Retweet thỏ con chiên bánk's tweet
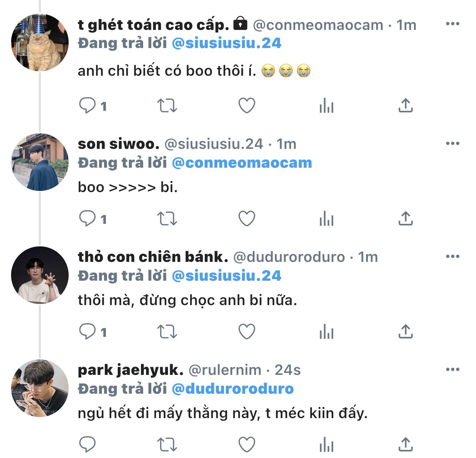This screenshot has height=458, width=476. click(167, 332)
